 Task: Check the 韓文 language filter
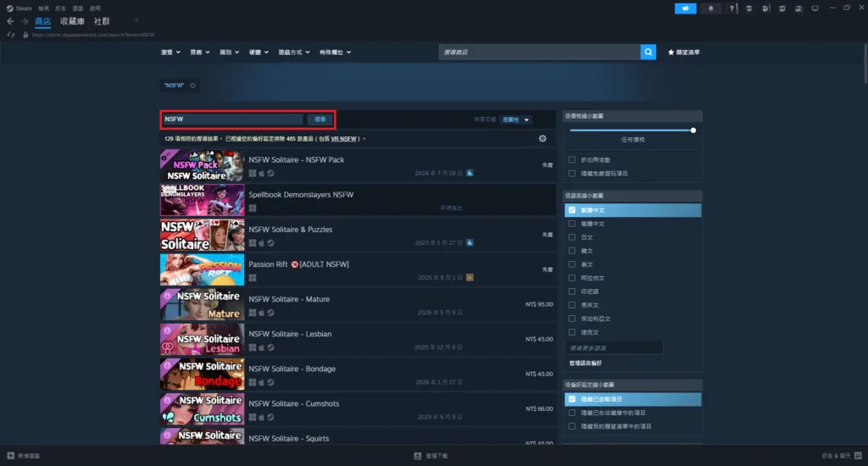[572, 251]
